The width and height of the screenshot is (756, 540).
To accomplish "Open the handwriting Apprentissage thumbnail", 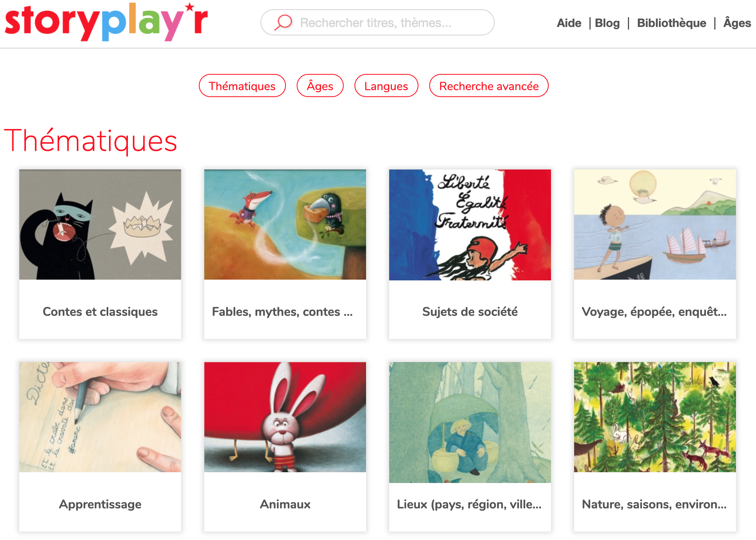I will click(100, 417).
